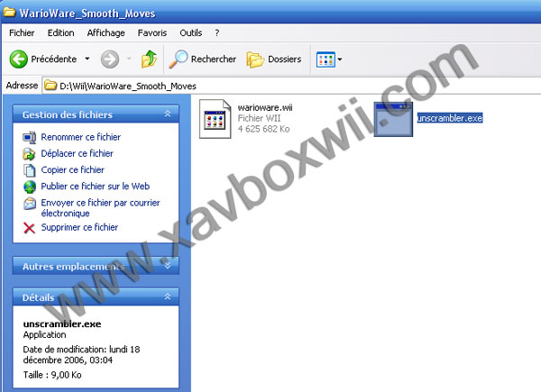541x392 pixels.
Task: Click Déplacer ce fichier link
Action: pyautogui.click(x=77, y=153)
